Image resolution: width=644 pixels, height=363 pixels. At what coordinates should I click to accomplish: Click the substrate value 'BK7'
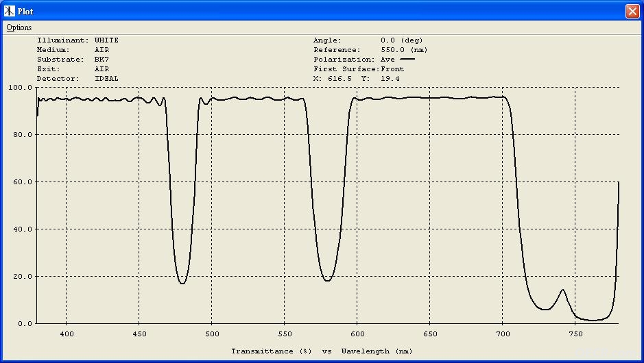point(102,60)
